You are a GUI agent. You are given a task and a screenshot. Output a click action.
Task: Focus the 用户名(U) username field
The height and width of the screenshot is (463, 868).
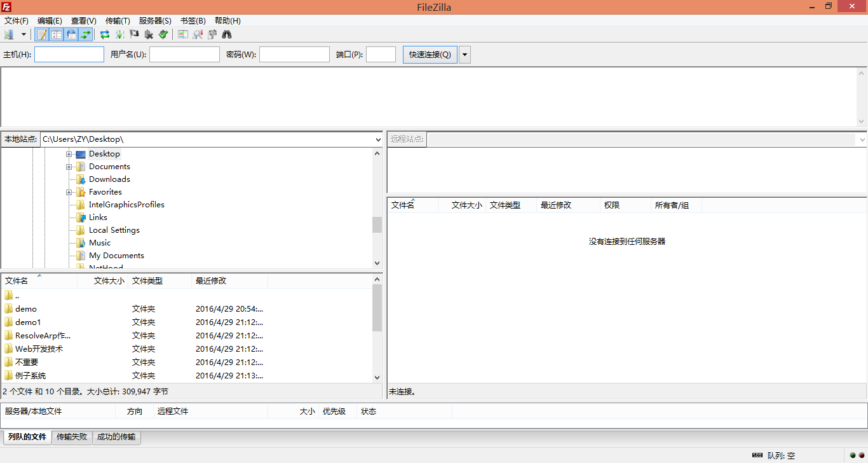pyautogui.click(x=184, y=55)
